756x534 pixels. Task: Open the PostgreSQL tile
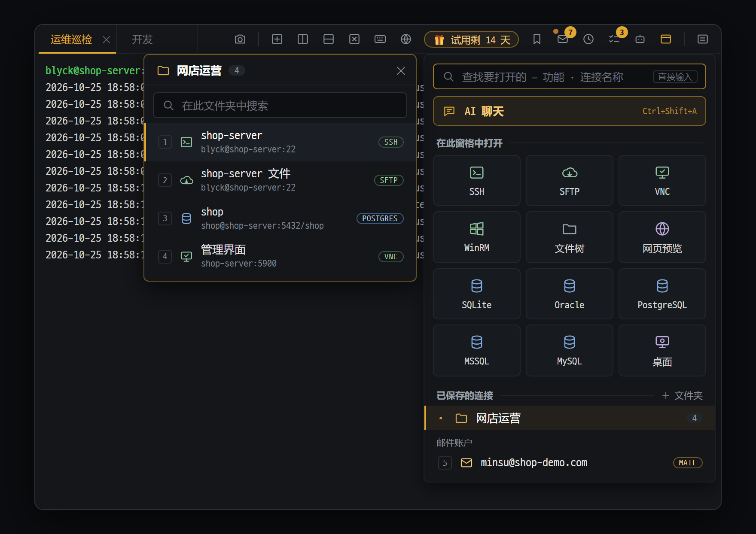[662, 294]
